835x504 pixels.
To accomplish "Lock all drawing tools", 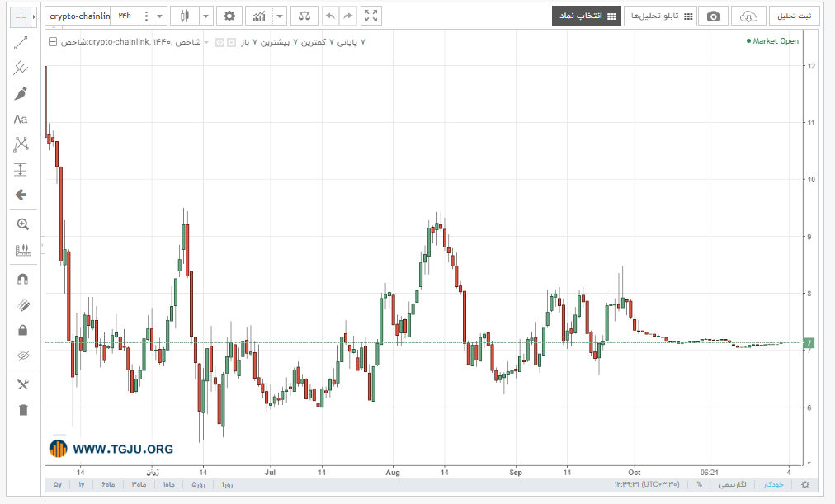I will tap(23, 331).
